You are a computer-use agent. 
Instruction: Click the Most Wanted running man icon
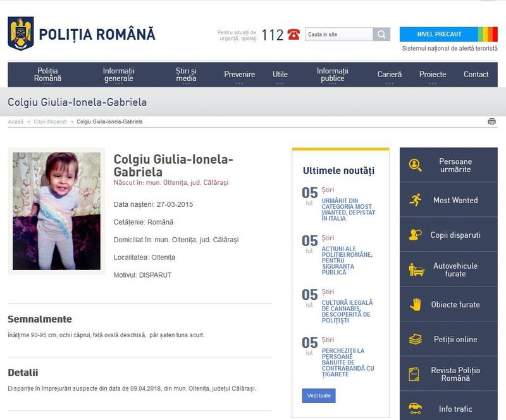tap(415, 200)
